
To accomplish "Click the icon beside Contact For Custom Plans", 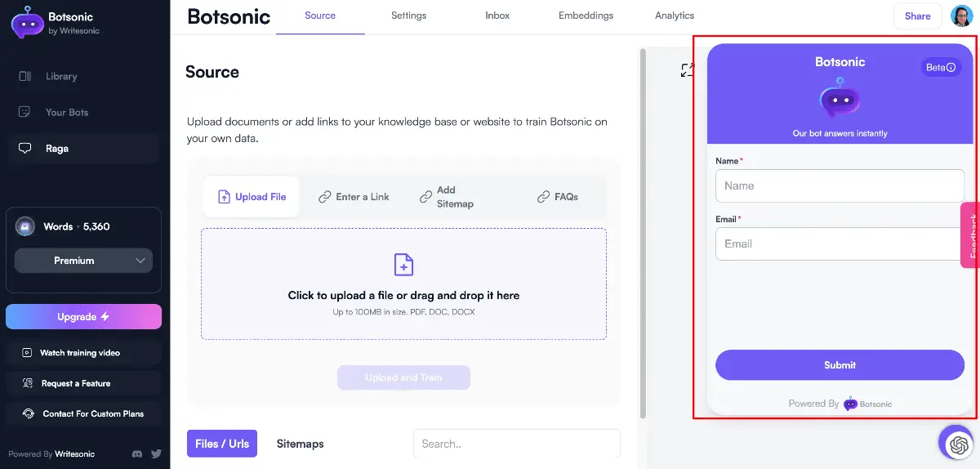I will tap(28, 413).
